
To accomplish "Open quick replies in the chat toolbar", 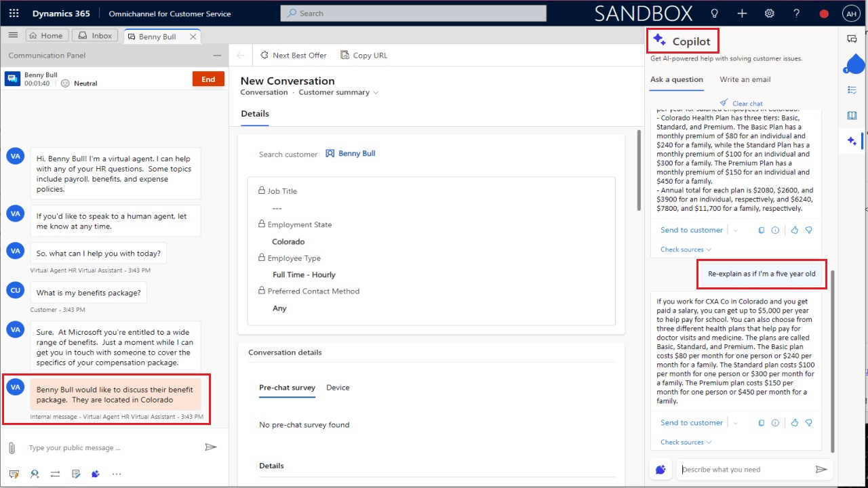I will pyautogui.click(x=14, y=474).
